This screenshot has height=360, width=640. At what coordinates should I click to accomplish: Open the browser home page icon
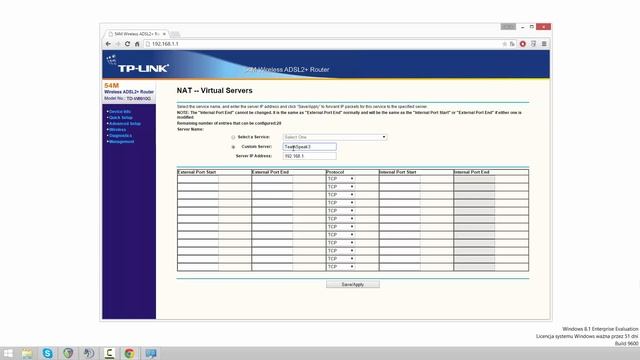click(137, 44)
